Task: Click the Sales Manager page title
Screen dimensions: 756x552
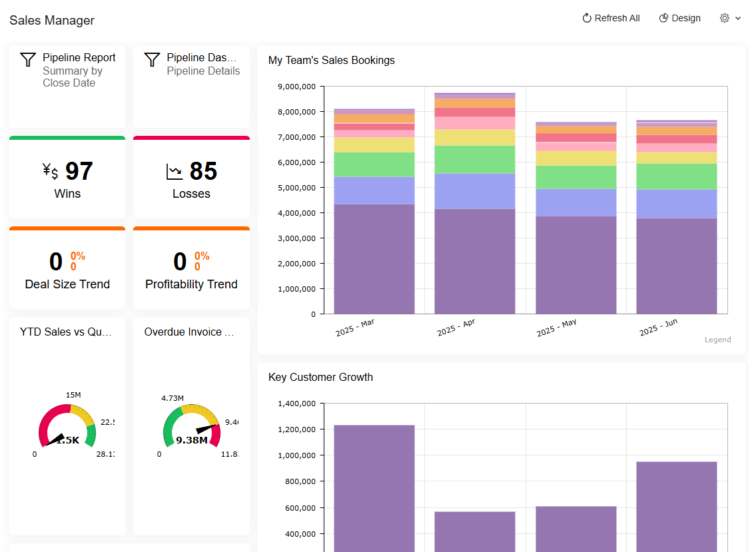Action: (x=52, y=20)
